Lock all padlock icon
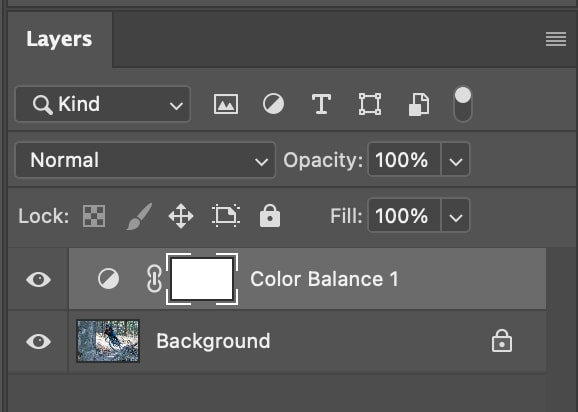The height and width of the screenshot is (412, 578). pos(270,216)
